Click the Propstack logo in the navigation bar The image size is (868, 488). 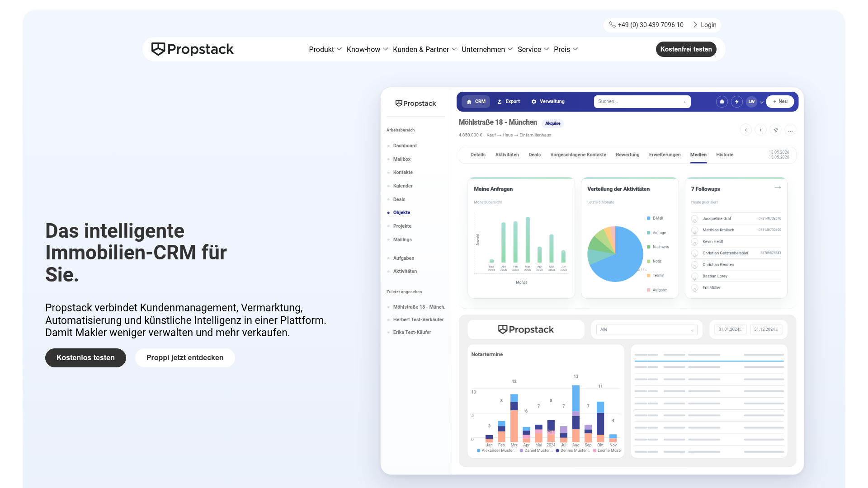point(192,49)
